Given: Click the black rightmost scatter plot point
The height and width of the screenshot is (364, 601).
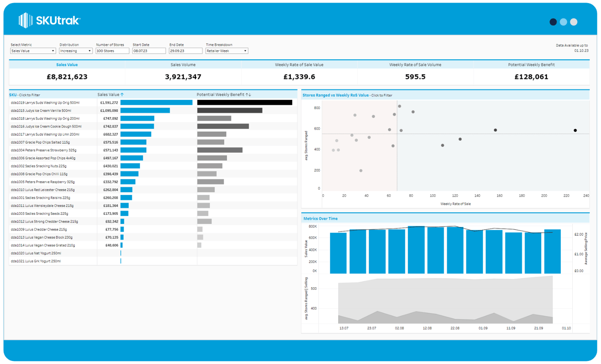Looking at the screenshot, I should click(575, 130).
